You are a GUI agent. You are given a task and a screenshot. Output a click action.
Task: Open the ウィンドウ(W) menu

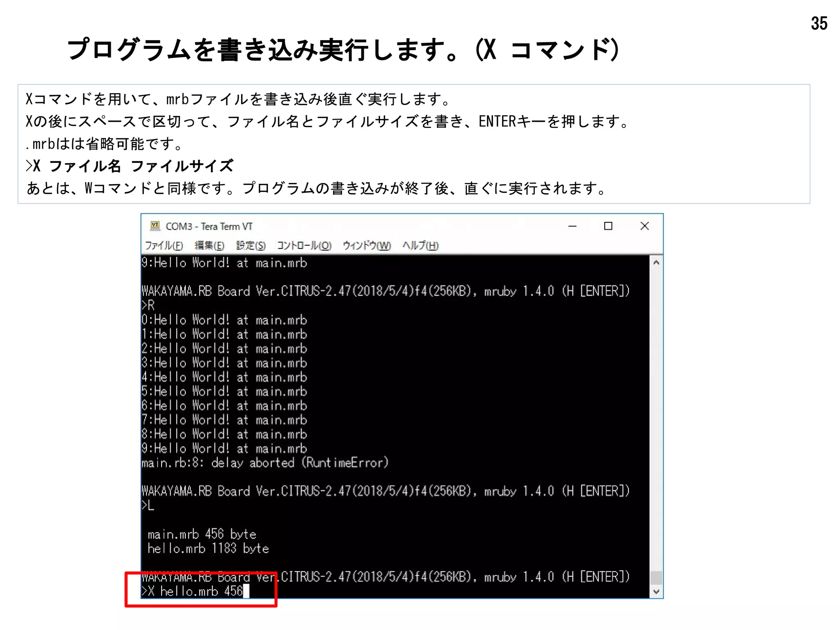(367, 246)
